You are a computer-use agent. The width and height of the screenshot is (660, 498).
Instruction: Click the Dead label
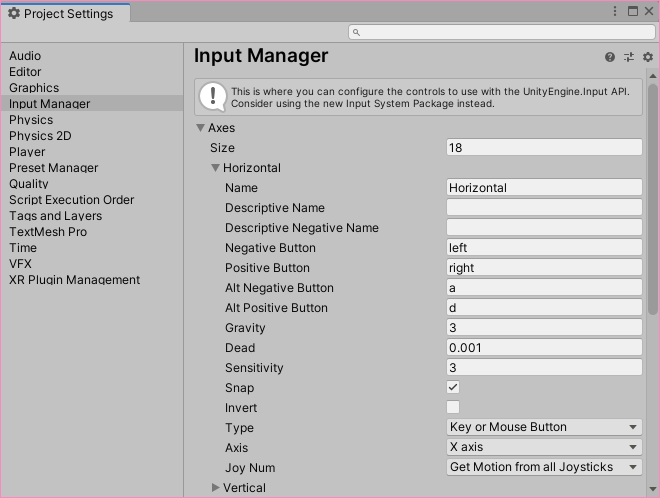click(x=240, y=347)
